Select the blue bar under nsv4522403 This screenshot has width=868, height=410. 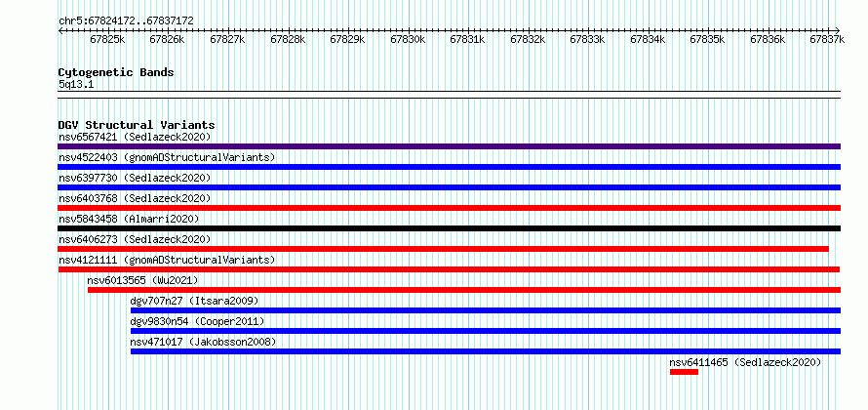click(x=449, y=167)
